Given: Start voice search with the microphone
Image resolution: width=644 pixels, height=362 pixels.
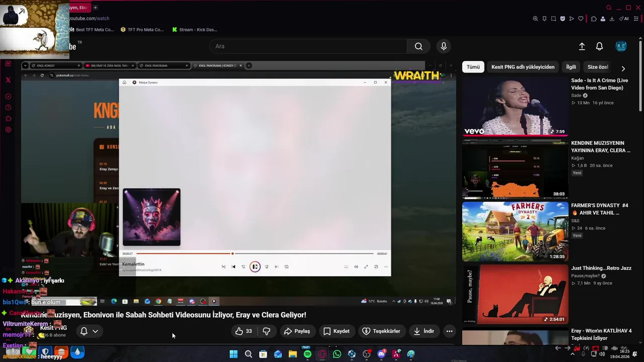Looking at the screenshot, I should (x=443, y=46).
